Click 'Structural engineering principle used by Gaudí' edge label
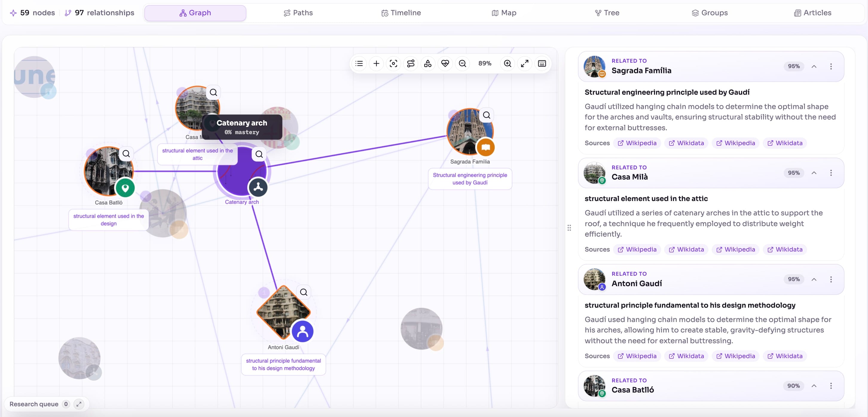Image resolution: width=868 pixels, height=417 pixels. [x=470, y=179]
